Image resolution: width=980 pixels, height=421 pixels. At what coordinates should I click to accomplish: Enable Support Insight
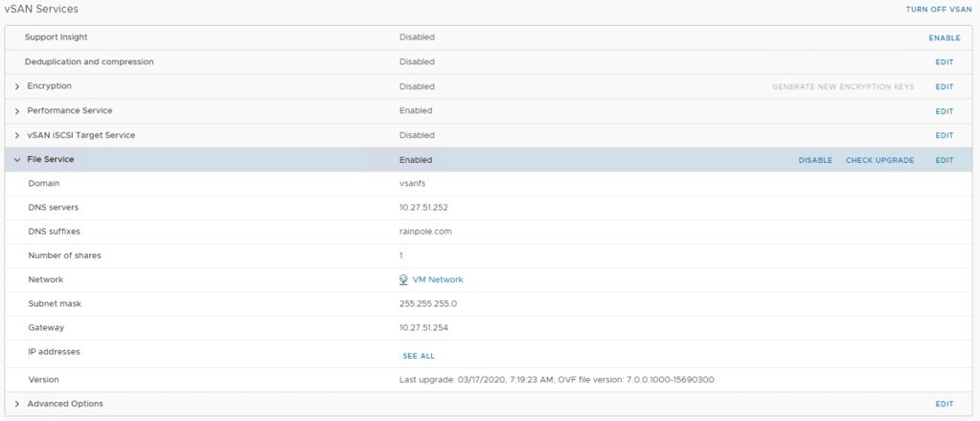pyautogui.click(x=944, y=37)
